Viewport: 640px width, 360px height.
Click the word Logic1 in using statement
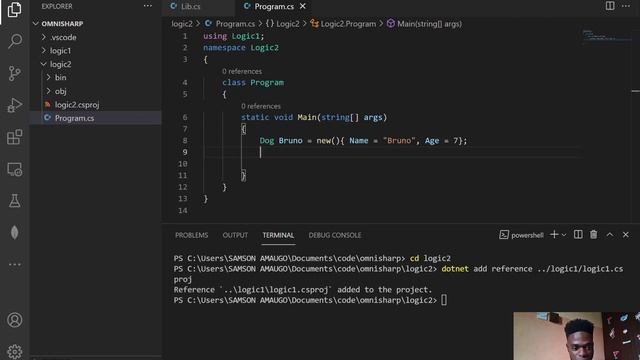click(246, 36)
